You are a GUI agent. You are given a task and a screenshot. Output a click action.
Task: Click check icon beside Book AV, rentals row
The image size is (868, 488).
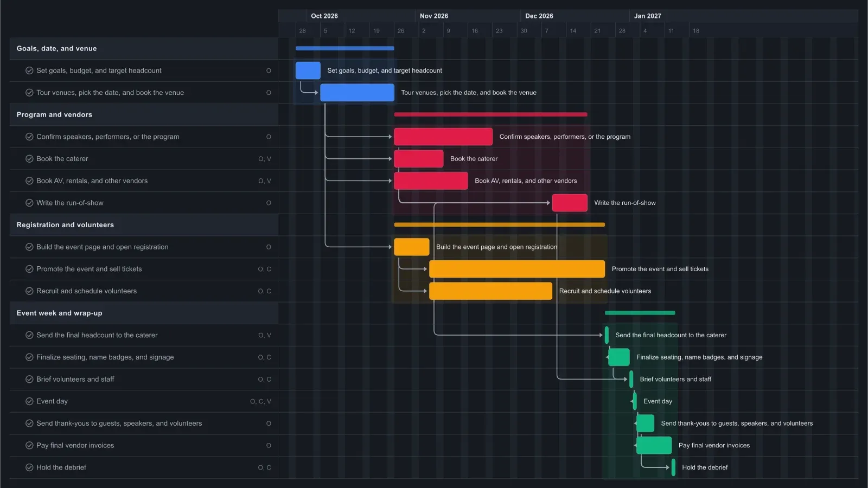click(29, 181)
